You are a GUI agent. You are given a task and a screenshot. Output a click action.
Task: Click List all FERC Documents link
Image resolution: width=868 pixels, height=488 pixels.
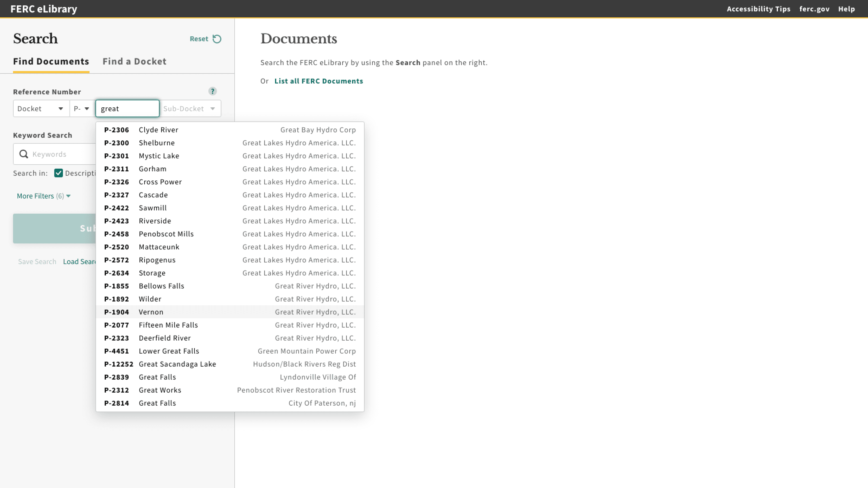click(x=319, y=81)
